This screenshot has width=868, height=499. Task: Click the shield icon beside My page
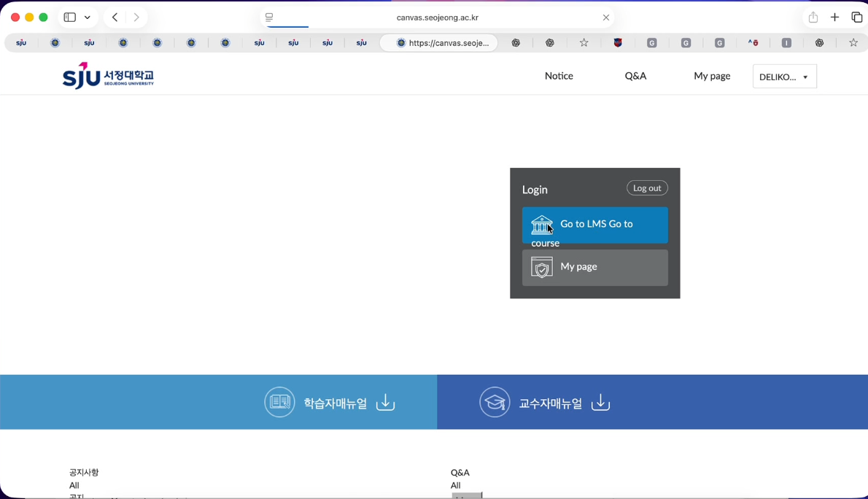coord(541,268)
